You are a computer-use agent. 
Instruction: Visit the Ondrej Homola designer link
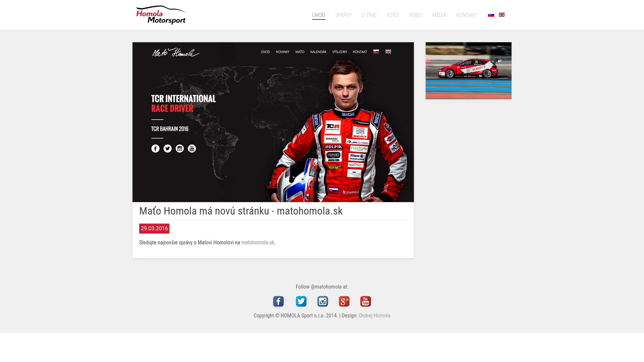tap(375, 315)
